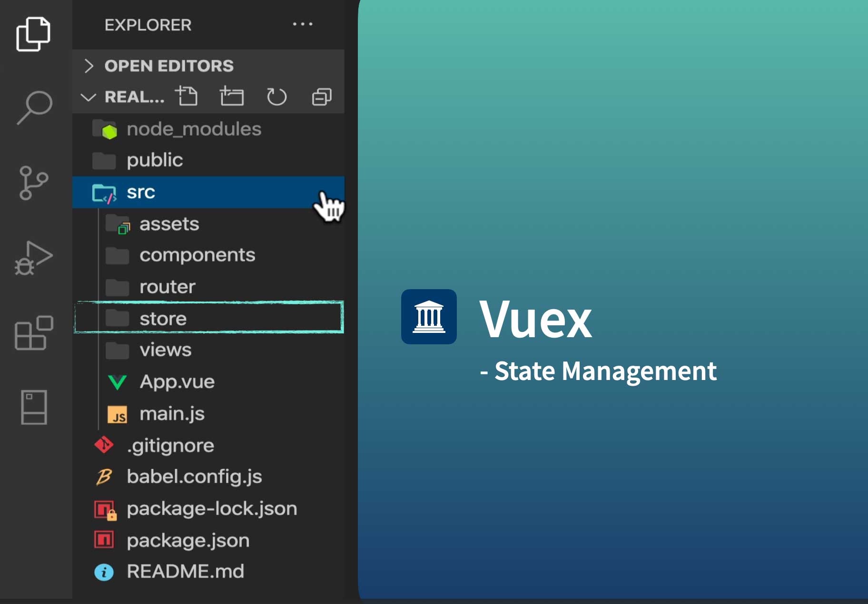Click the JS icon beside main.js
868x604 pixels.
coord(117,415)
